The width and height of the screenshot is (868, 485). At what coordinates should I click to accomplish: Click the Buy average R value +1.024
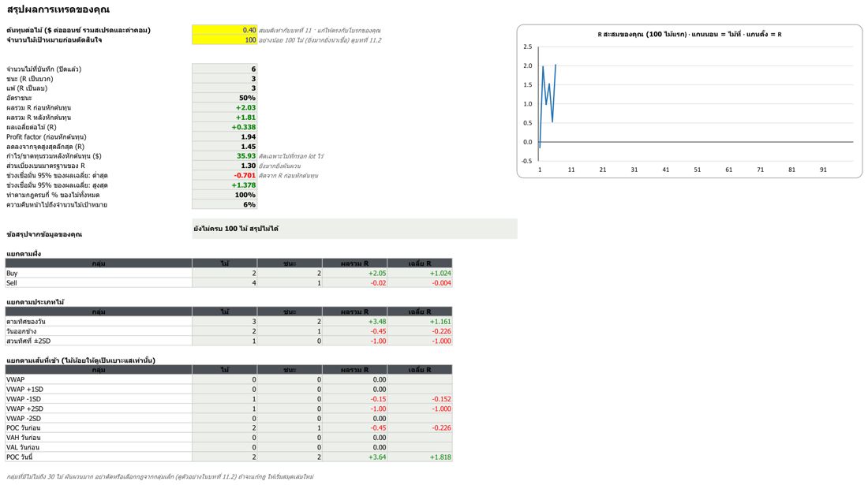420,273
